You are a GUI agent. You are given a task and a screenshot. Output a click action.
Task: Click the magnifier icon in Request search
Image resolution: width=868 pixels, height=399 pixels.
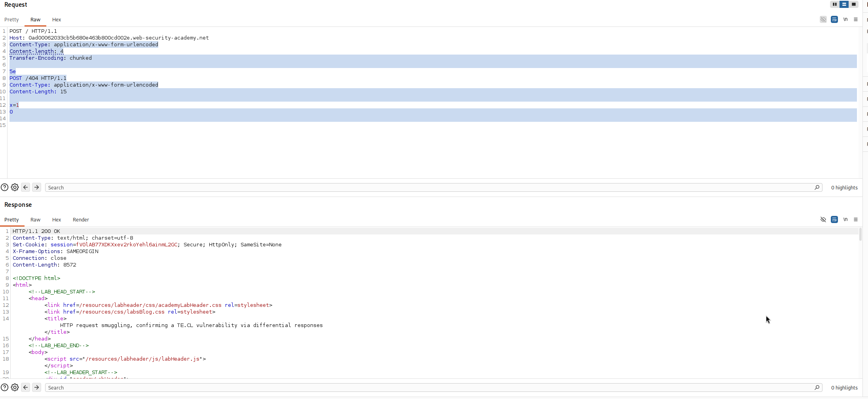(817, 187)
